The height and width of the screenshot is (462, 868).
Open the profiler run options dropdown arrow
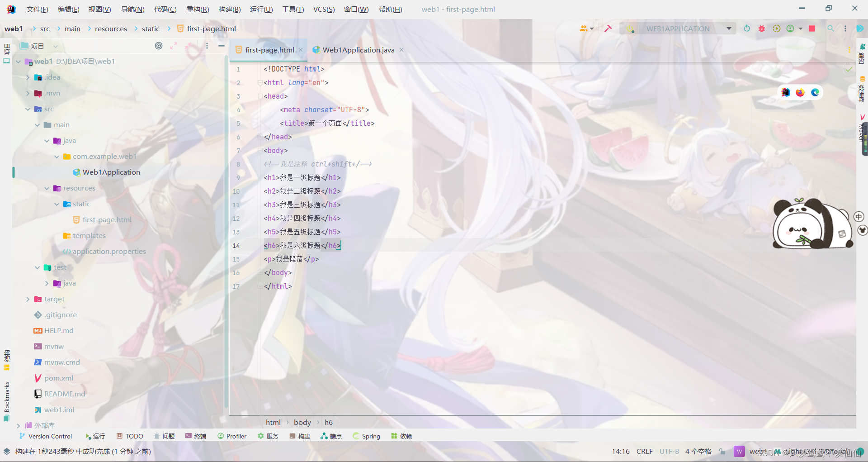(801, 29)
